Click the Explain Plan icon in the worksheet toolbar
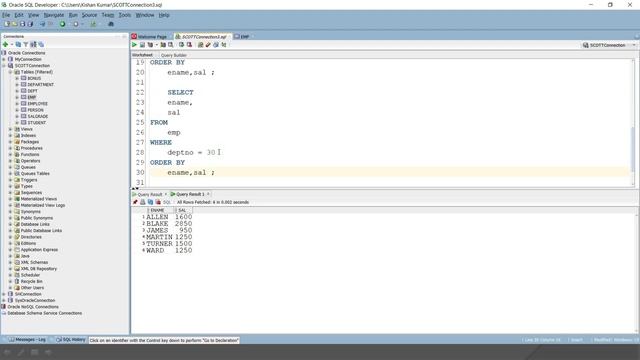 click(150, 44)
